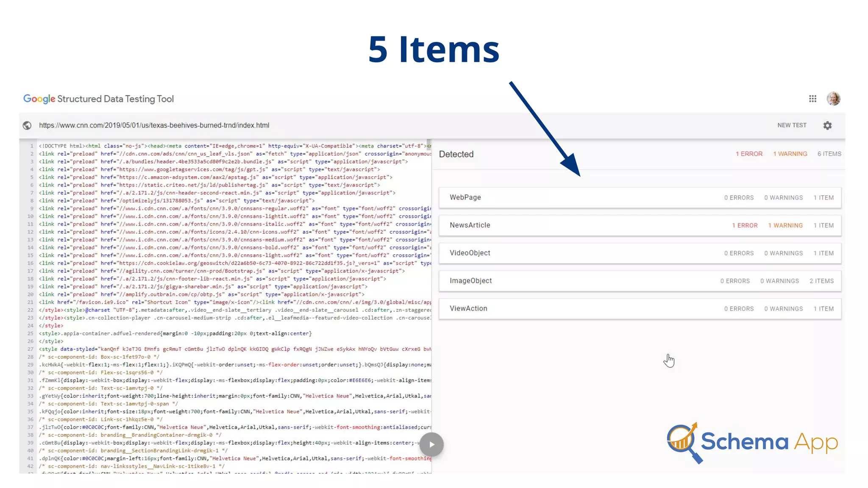Click the '1 WARNING' label on NewsArticle row
This screenshot has width=868, height=488.
(x=785, y=225)
